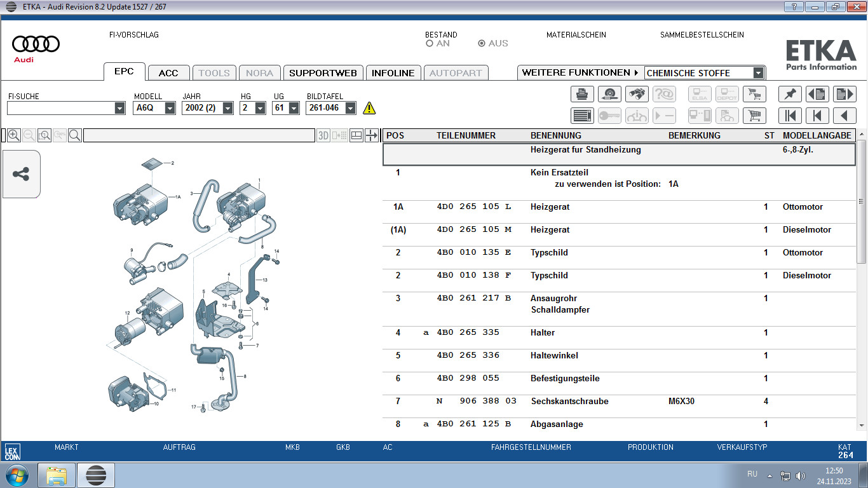868x488 pixels.
Task: Click the wheel and tools icon
Action: pyautogui.click(x=609, y=94)
